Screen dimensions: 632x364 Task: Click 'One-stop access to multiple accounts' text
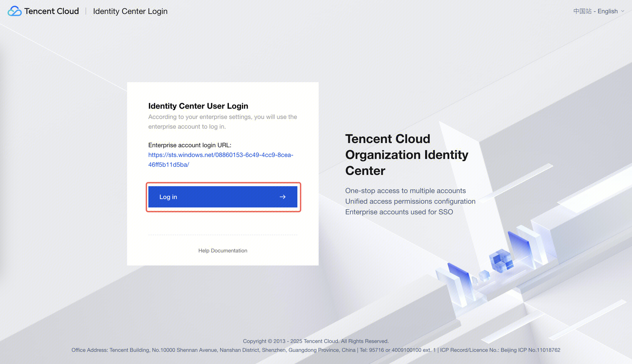point(405,191)
